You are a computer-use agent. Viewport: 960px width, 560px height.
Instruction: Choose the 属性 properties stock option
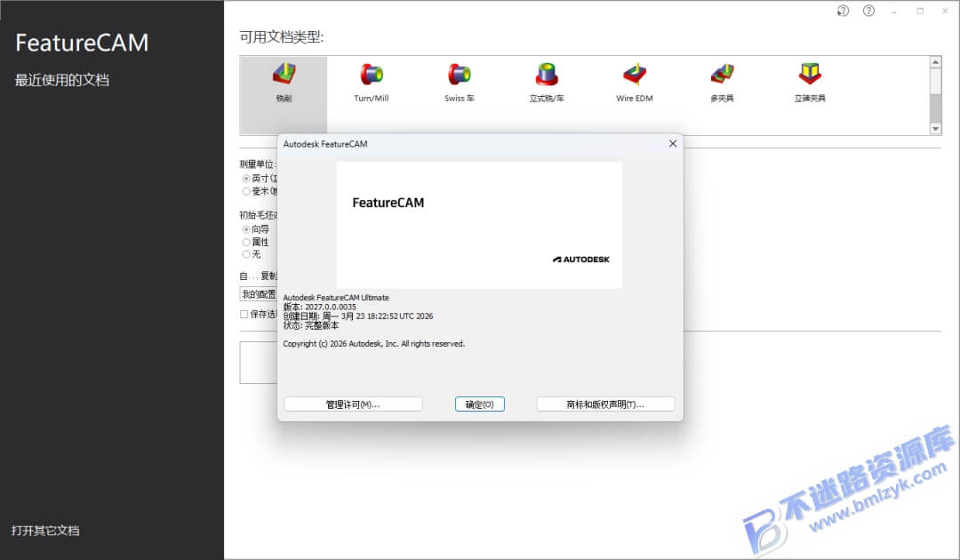click(246, 243)
